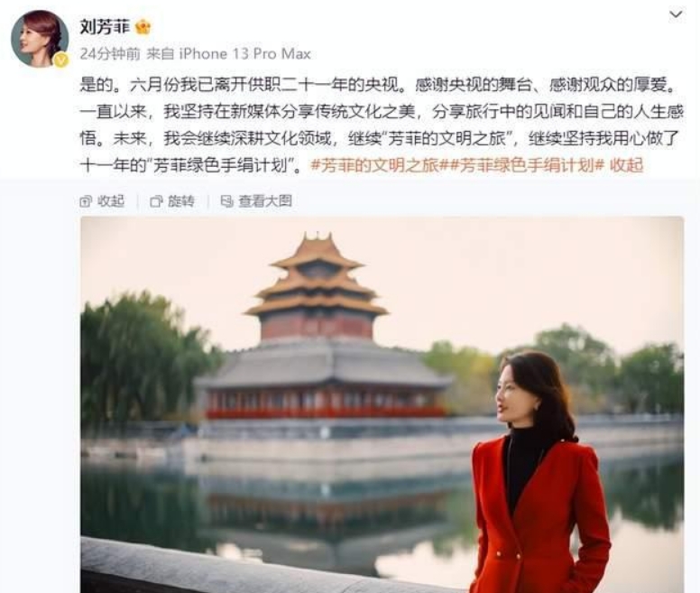Expand the post options chevron

(676, 14)
